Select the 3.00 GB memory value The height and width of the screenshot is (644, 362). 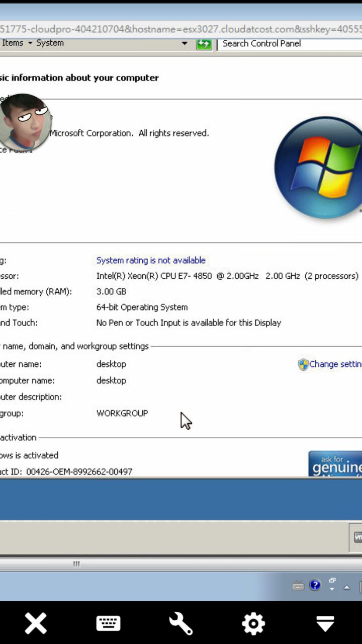(x=111, y=291)
